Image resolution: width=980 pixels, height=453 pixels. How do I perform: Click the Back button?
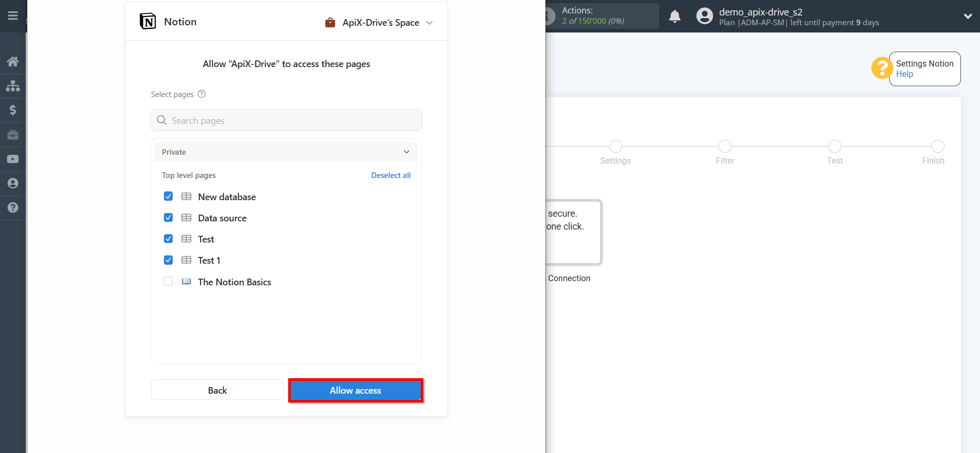click(218, 390)
